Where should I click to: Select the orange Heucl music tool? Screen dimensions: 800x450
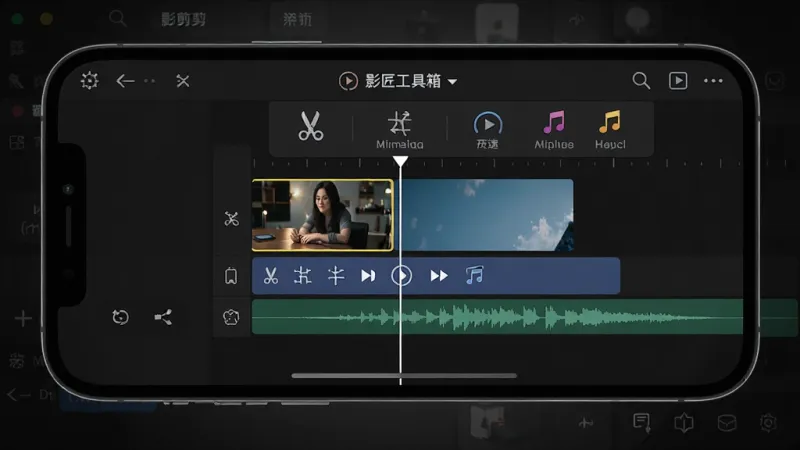(610, 130)
